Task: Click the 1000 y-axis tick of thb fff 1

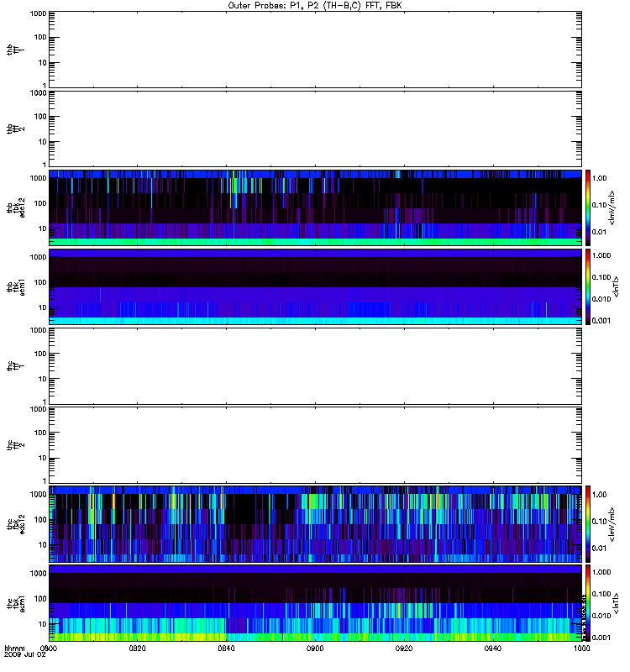Action: pos(38,13)
